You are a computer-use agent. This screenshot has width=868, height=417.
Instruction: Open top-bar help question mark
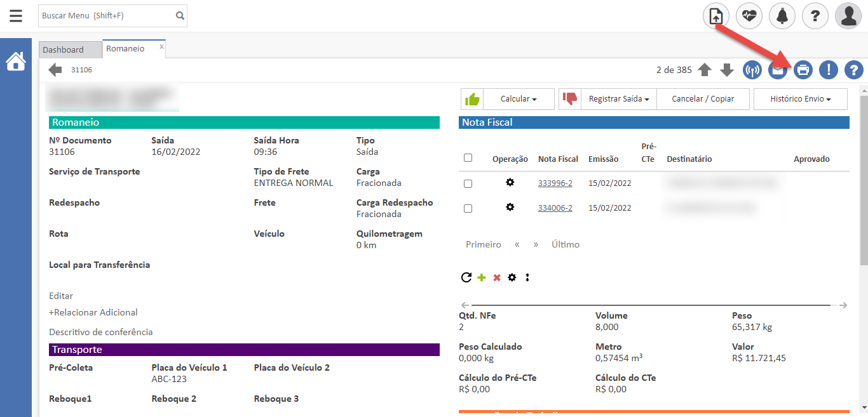pyautogui.click(x=815, y=16)
